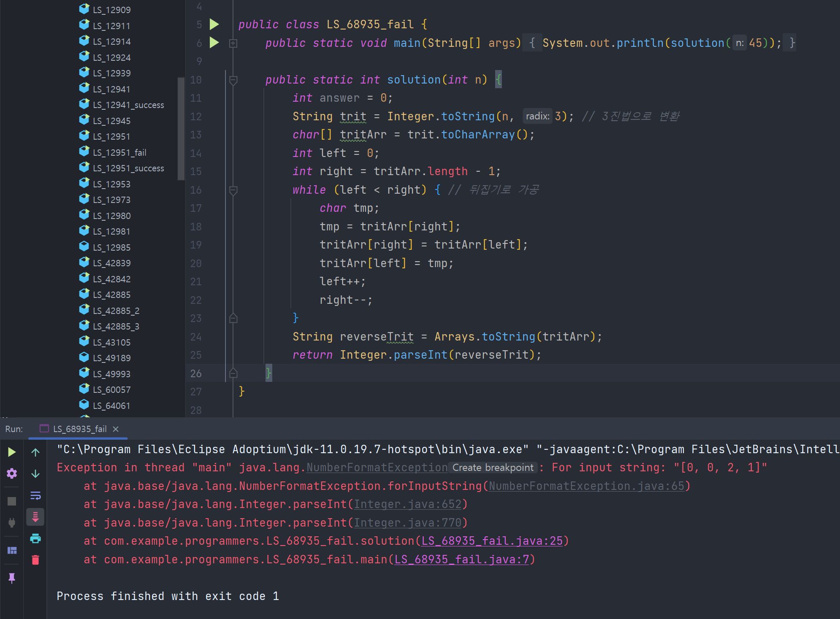This screenshot has width=840, height=619.
Task: Open the run configuration settings gear
Action: (x=12, y=473)
